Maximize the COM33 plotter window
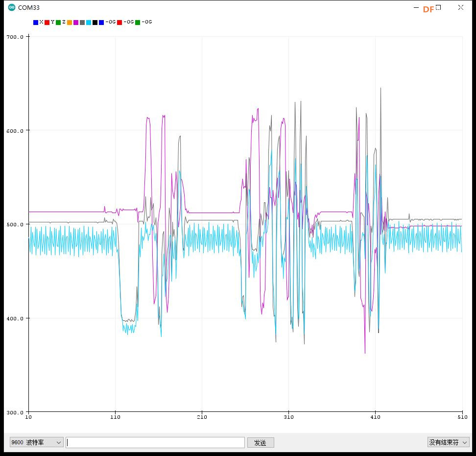 (438, 7)
